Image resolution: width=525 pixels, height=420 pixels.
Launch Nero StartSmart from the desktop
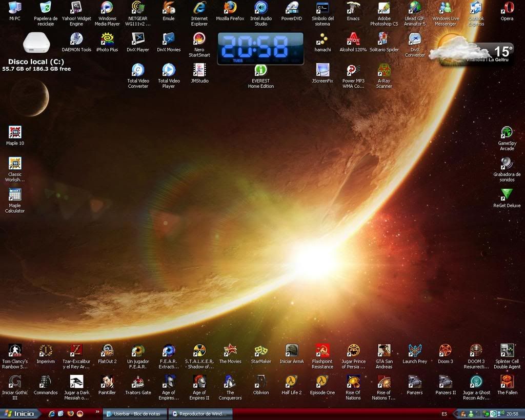click(x=199, y=39)
